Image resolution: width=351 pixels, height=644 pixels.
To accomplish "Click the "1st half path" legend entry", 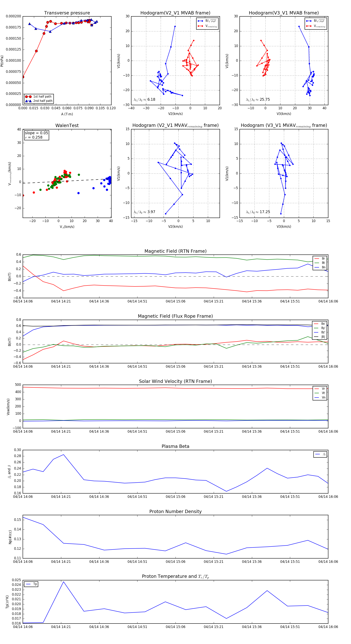I will [39, 96].
